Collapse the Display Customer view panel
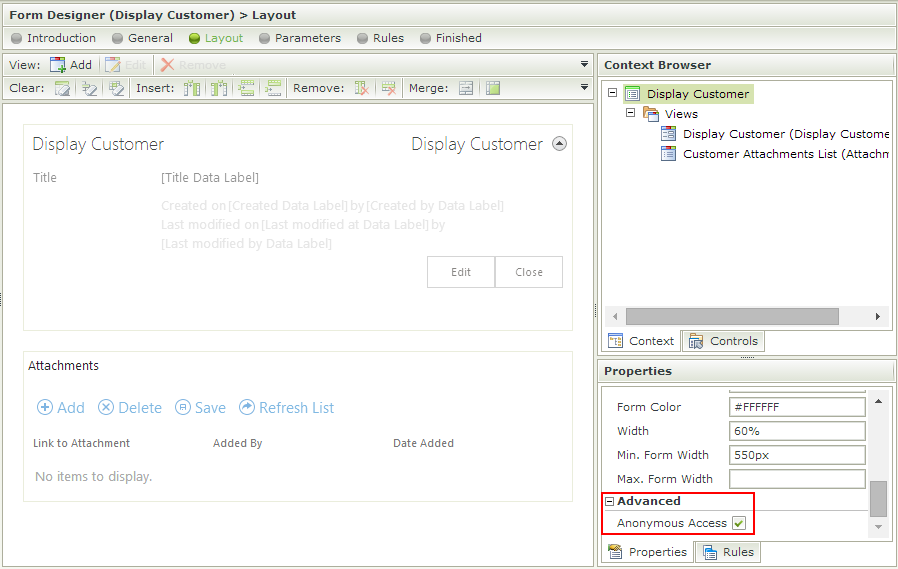Viewport: 898px width, 569px height. pyautogui.click(x=559, y=144)
